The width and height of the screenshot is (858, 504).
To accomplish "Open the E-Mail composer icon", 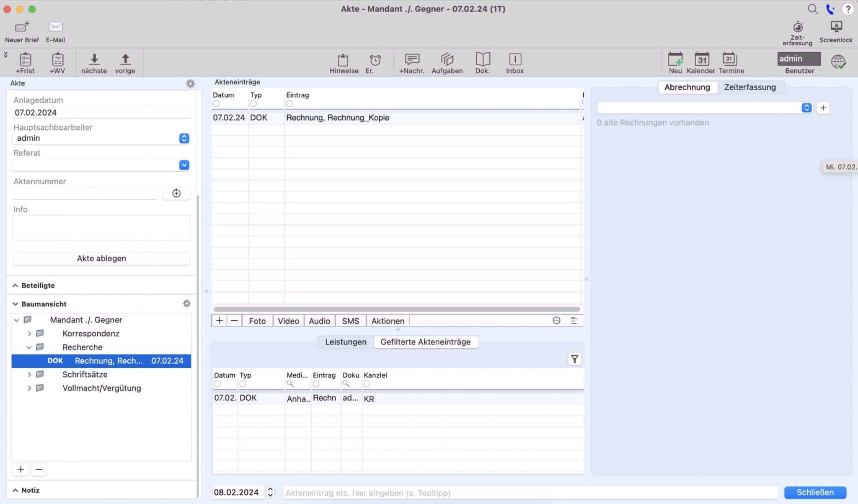I will coord(55,32).
